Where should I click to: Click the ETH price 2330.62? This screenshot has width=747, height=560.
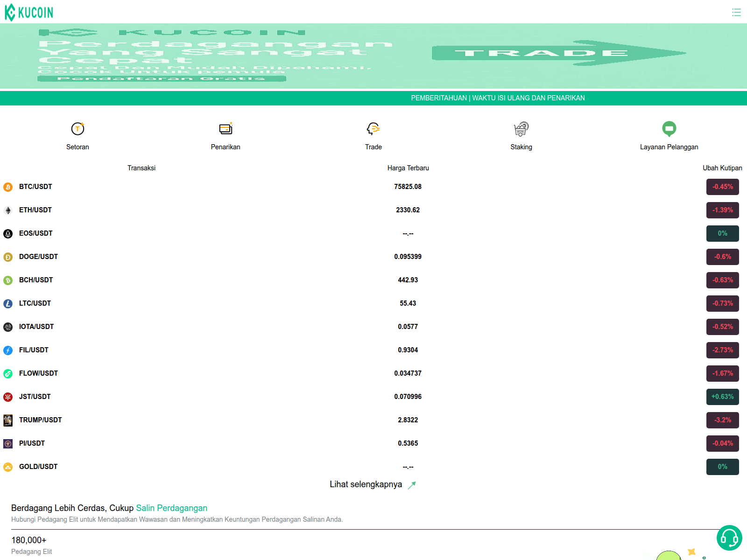[408, 210]
